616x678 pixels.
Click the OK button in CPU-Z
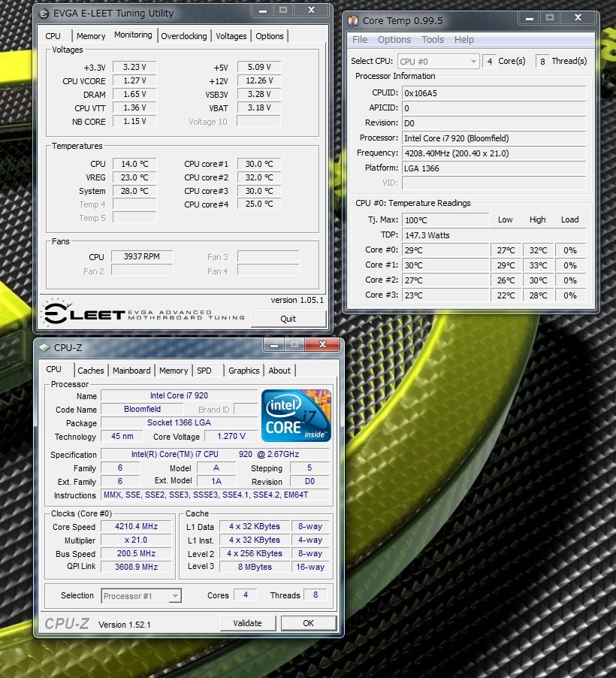309,623
